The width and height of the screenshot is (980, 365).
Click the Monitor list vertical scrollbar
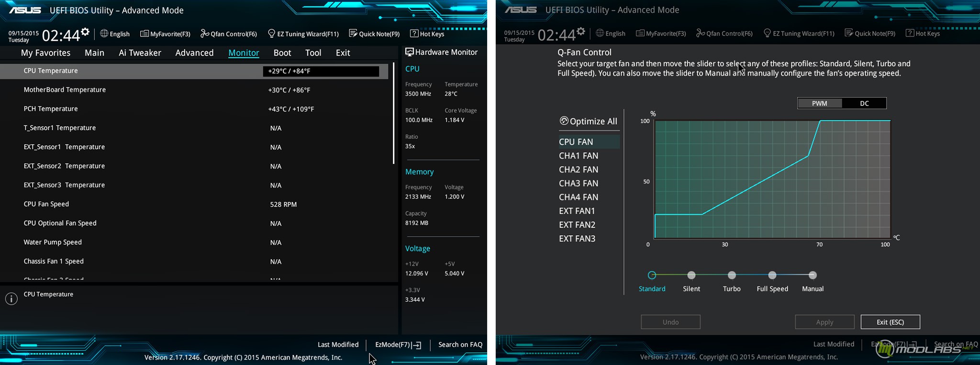point(394,113)
